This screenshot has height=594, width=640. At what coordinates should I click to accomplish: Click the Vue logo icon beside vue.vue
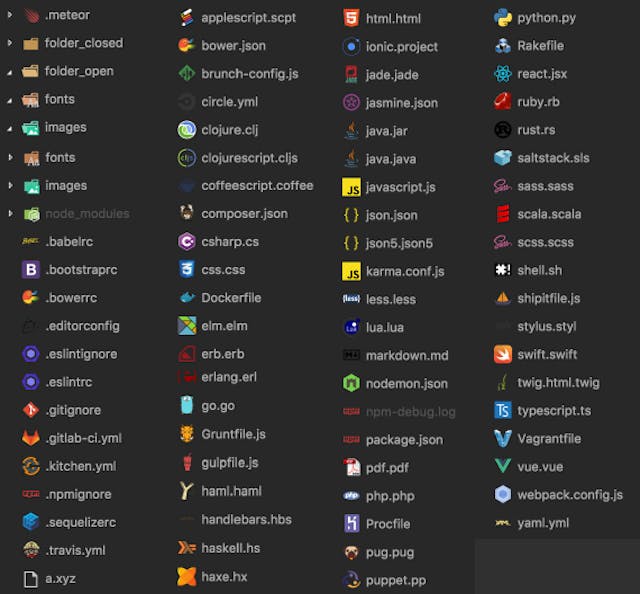click(x=502, y=466)
